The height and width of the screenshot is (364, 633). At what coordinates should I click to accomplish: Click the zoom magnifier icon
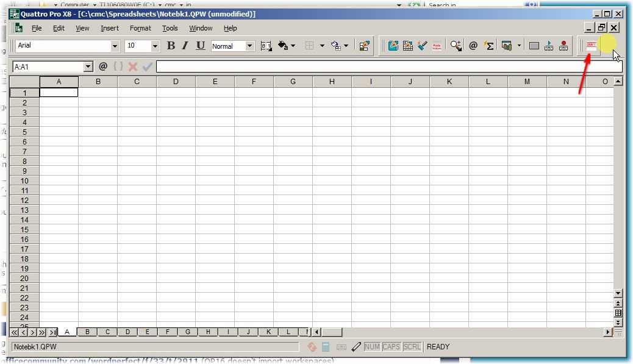(x=456, y=46)
